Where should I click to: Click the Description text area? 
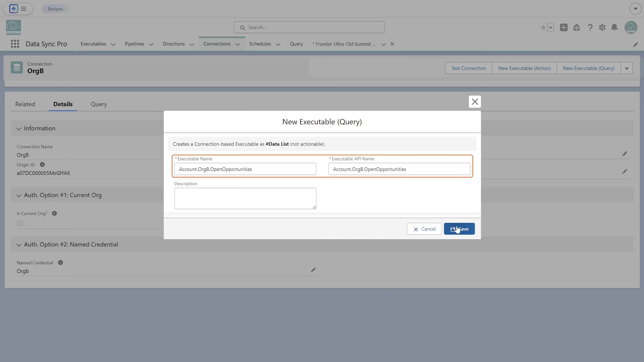click(245, 198)
